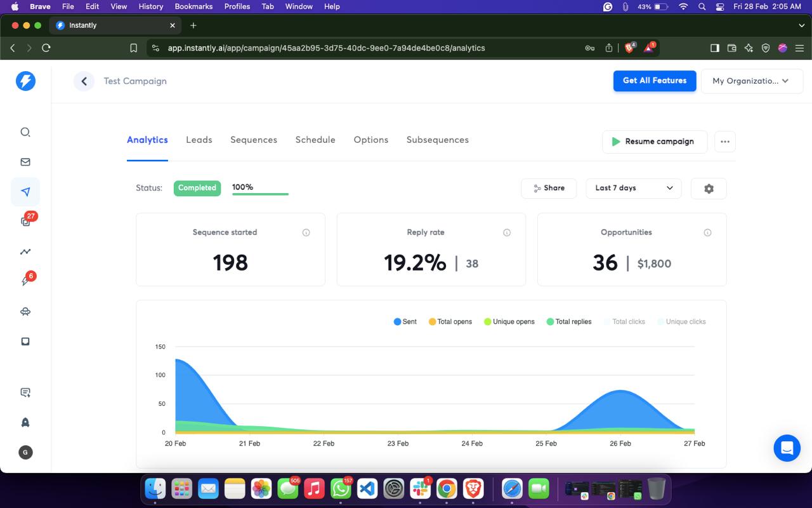Switch to the Subsequences tab
812x508 pixels.
pos(438,140)
